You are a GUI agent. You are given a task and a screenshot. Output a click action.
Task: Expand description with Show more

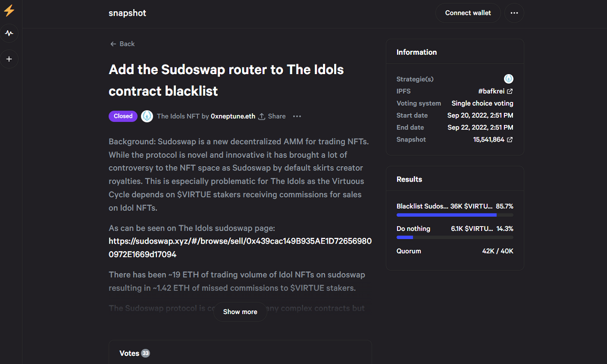click(240, 312)
